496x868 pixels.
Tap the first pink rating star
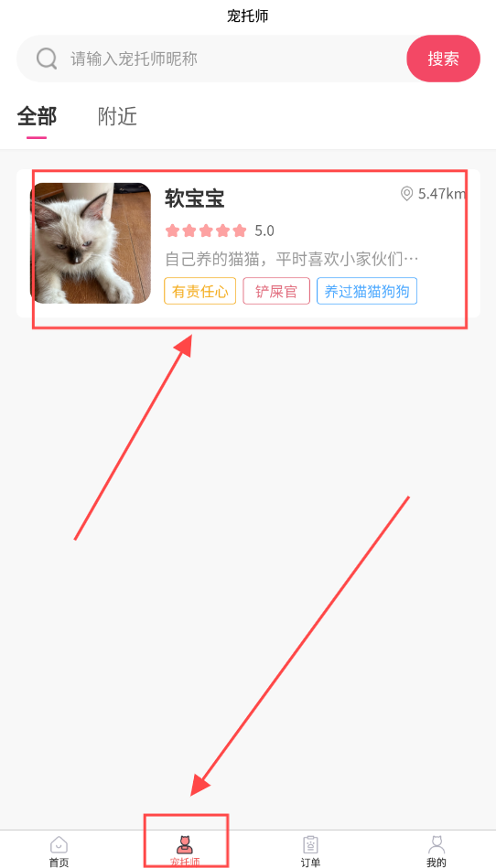click(x=172, y=230)
